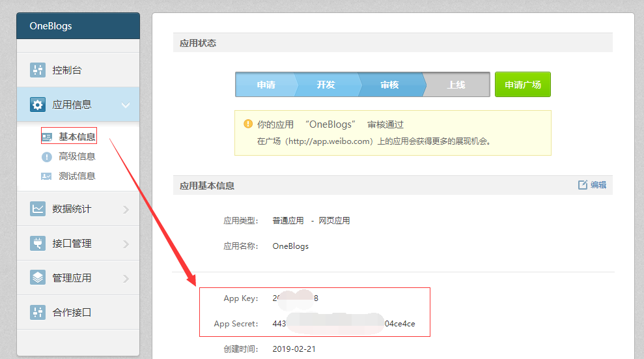This screenshot has height=359, width=644.
Task: Expand the 数据统计 arrow
Action: (126, 210)
